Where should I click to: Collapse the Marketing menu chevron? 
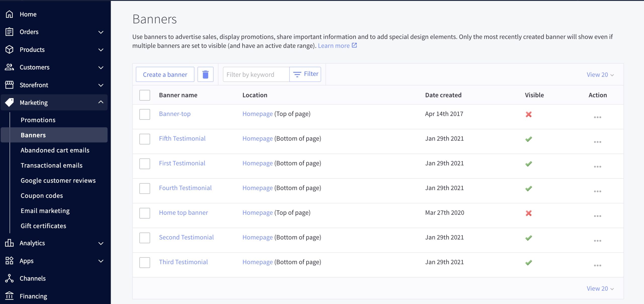101,102
